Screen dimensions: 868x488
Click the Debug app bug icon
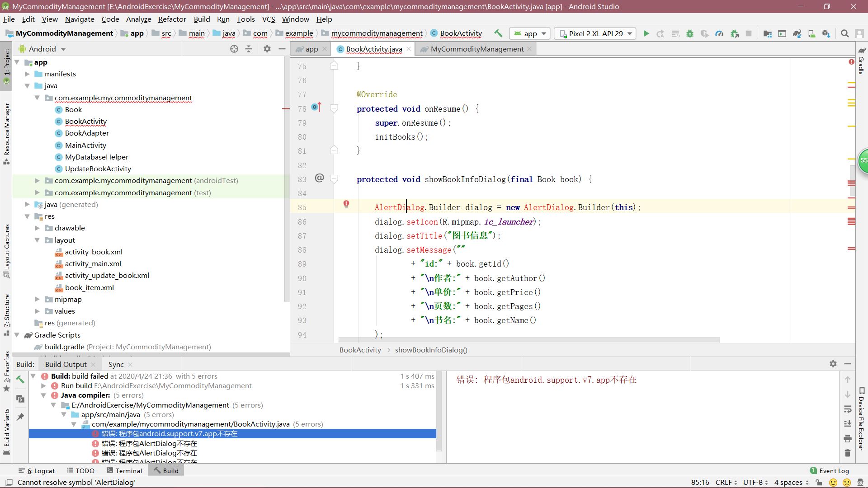click(690, 33)
